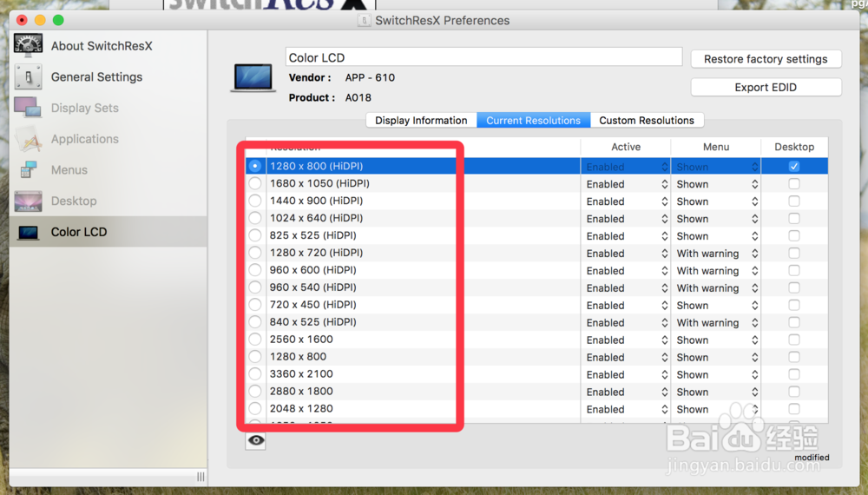Select the 1280 x 720 (HiDPI) radio button

click(x=254, y=253)
